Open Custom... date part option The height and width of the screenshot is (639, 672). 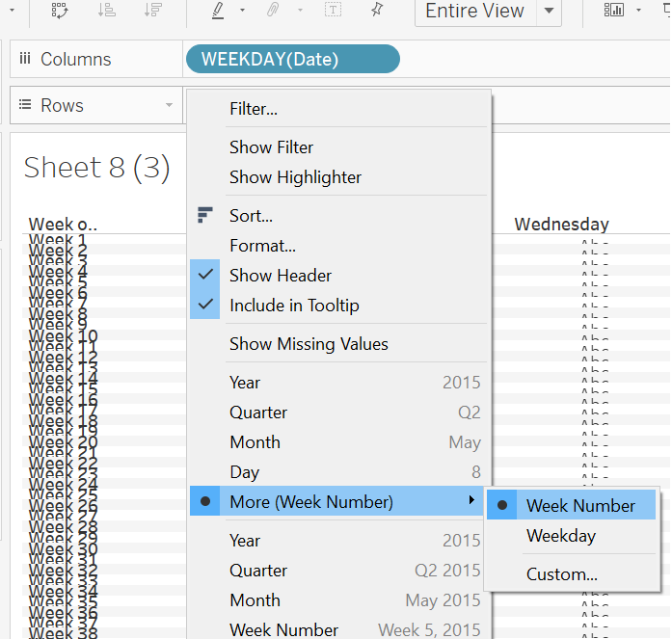(562, 574)
